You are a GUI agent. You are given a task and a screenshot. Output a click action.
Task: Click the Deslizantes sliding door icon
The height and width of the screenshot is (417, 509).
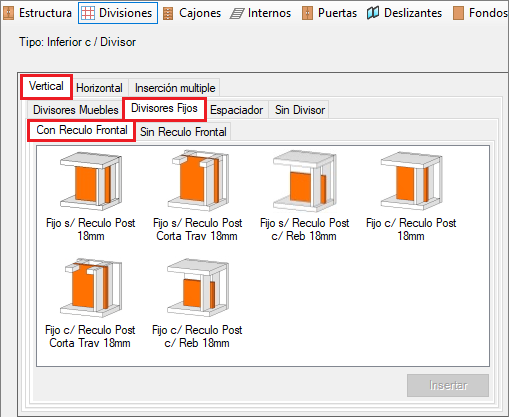click(x=373, y=13)
